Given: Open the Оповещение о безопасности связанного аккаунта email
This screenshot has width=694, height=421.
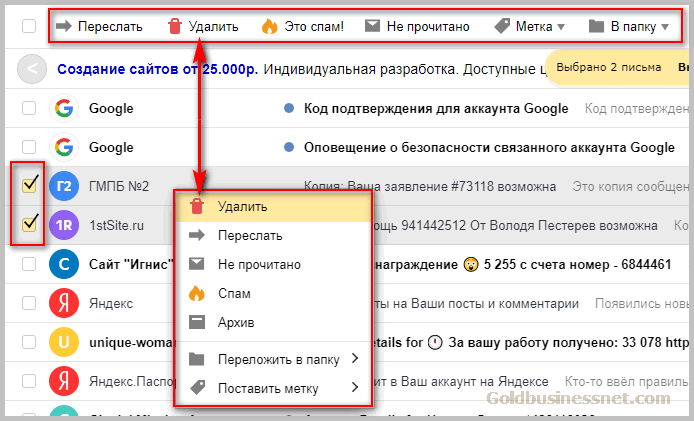Looking at the screenshot, I should [489, 147].
